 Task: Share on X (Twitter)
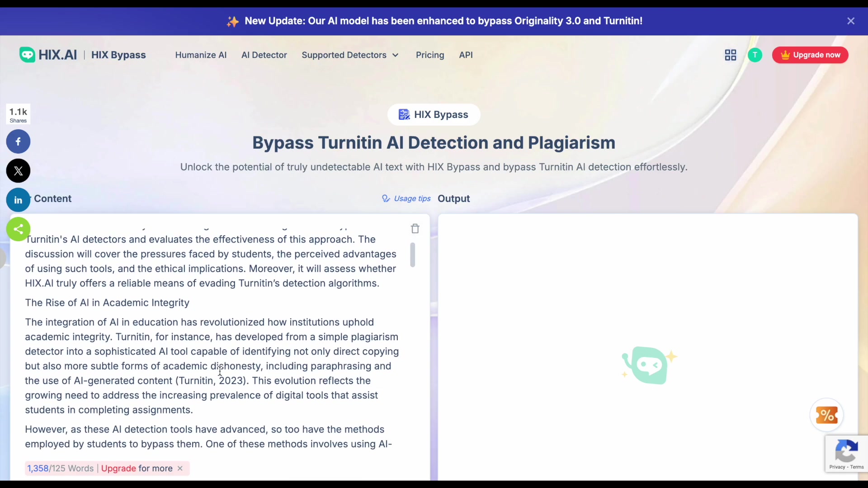pyautogui.click(x=18, y=171)
